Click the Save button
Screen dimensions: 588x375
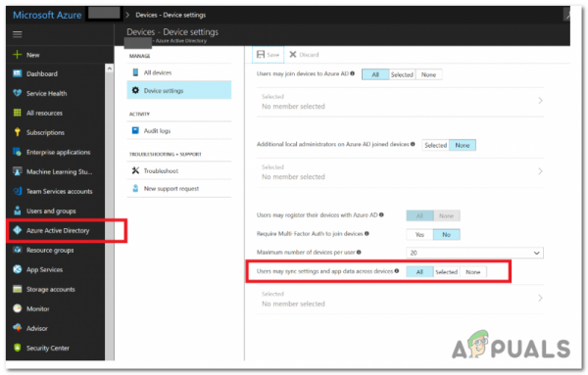[x=268, y=54]
